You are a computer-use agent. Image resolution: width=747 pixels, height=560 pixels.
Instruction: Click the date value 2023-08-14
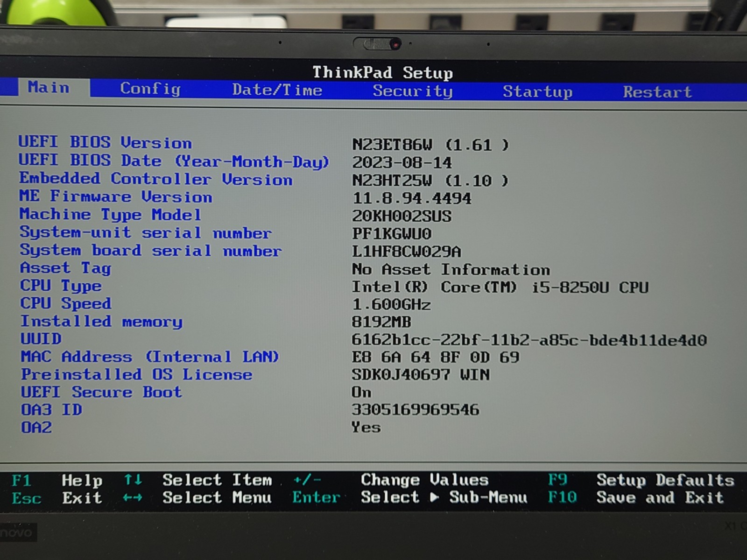[402, 163]
